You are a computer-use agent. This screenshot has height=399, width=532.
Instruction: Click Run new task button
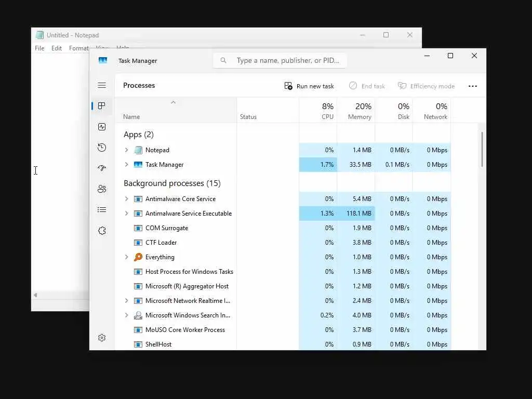(x=309, y=86)
